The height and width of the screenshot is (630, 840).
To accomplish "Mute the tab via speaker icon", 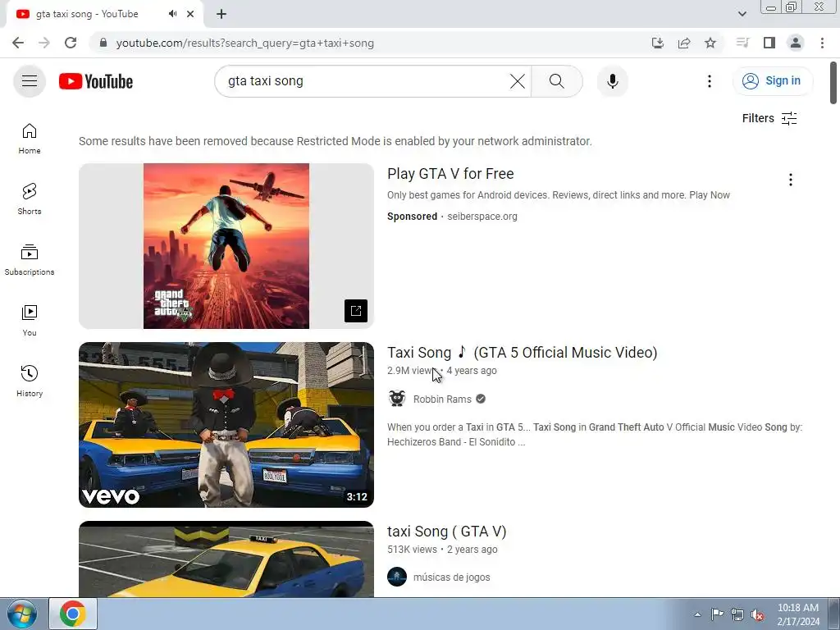I will 172,14.
